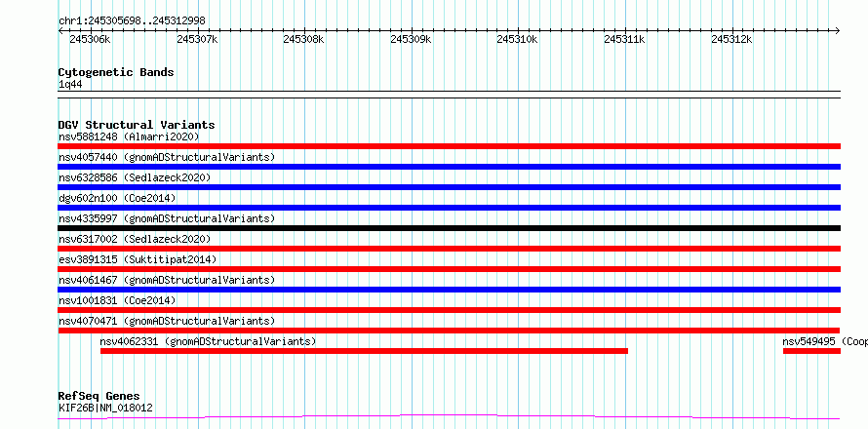Click the 245310k ruler tick label
Screen dimensions: 868x429
click(x=517, y=39)
